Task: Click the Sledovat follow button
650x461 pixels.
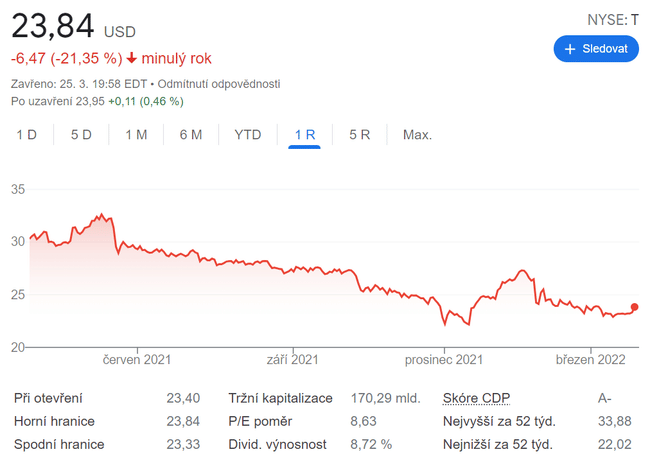Action: (596, 48)
